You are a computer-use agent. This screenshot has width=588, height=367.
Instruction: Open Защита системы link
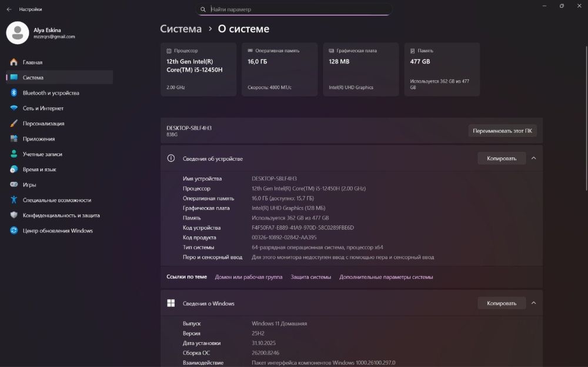coord(311,277)
